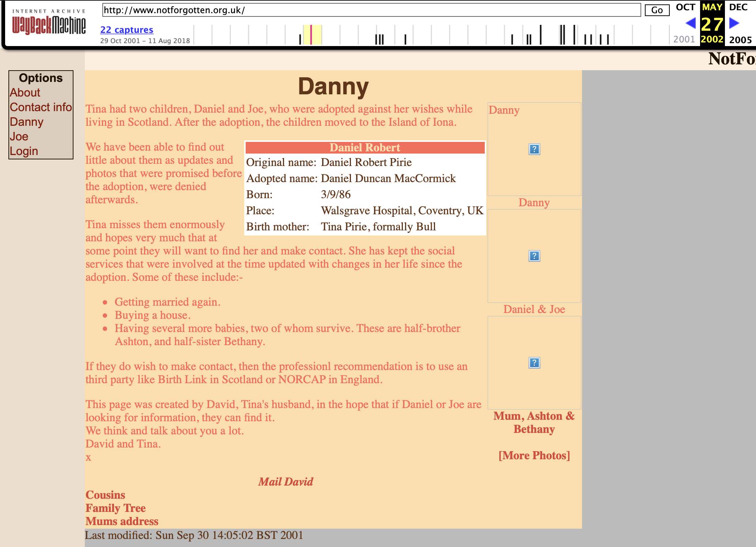The image size is (756, 547).
Task: Click the Options heading in the sidebar
Action: [x=41, y=78]
